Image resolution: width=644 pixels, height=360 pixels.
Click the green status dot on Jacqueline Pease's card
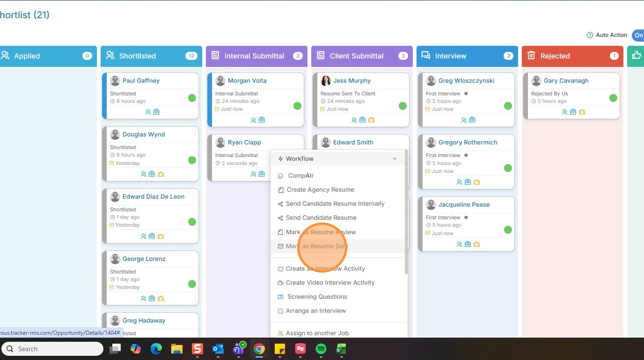click(508, 230)
